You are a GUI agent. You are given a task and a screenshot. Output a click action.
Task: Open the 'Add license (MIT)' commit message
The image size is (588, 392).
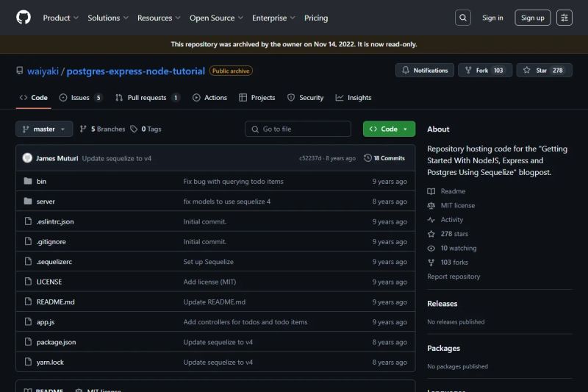pos(209,282)
